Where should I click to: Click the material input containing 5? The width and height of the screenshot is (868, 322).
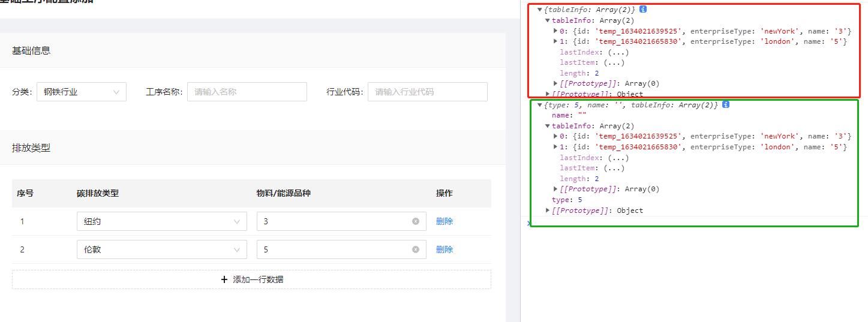pos(341,249)
